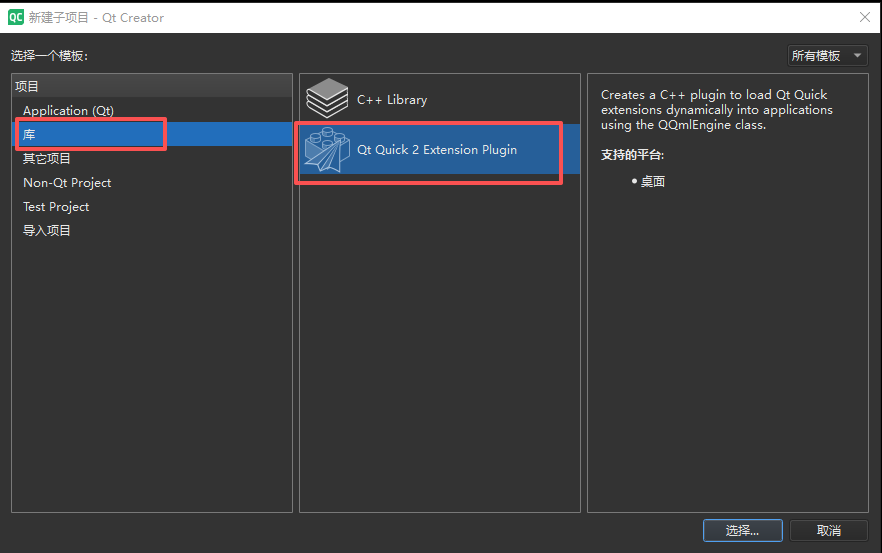Click the Qt Quick 2 Extension Plugin brick icon
Image resolution: width=882 pixels, height=553 pixels.
point(327,150)
